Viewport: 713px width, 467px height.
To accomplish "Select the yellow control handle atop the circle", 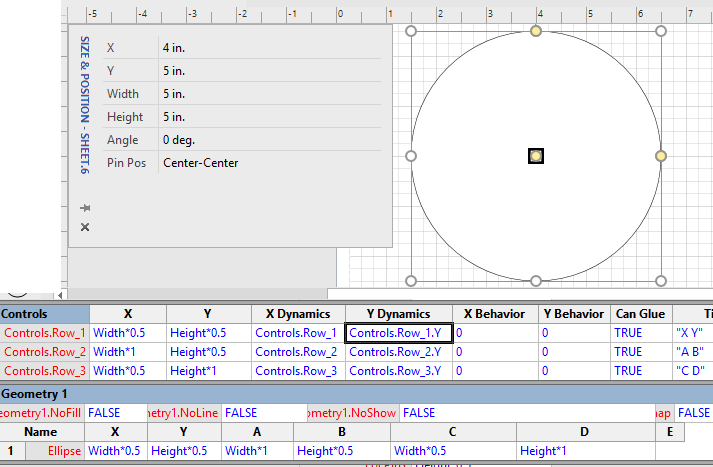I will [x=536, y=32].
